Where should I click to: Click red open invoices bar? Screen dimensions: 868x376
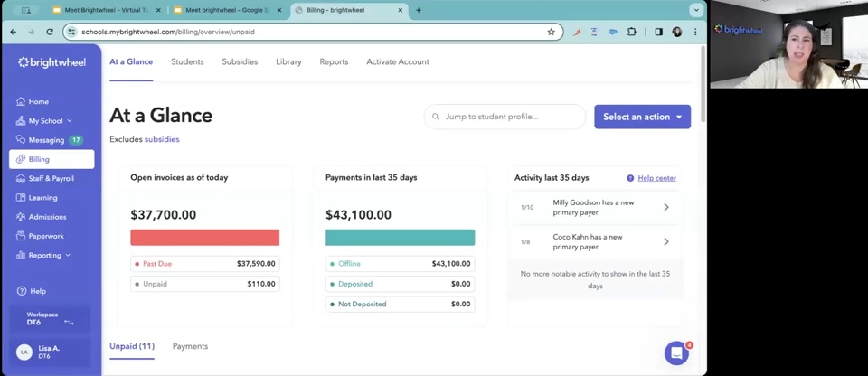(x=205, y=238)
